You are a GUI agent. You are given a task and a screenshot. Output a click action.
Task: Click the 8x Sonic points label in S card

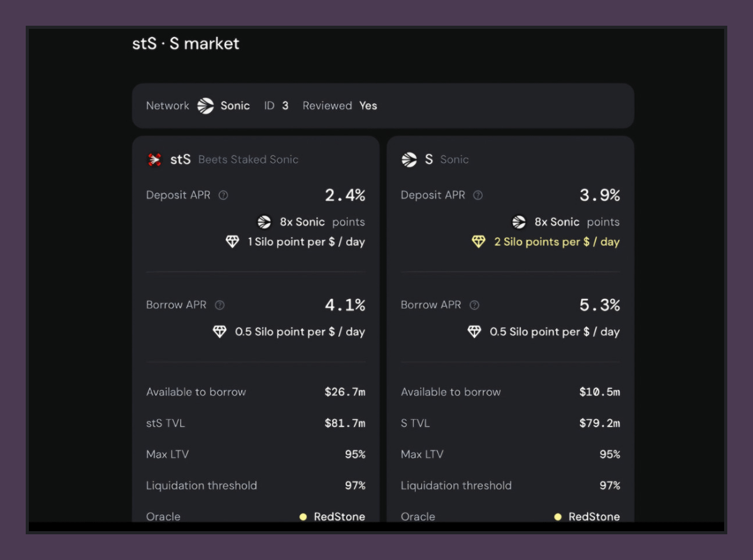[x=577, y=222]
